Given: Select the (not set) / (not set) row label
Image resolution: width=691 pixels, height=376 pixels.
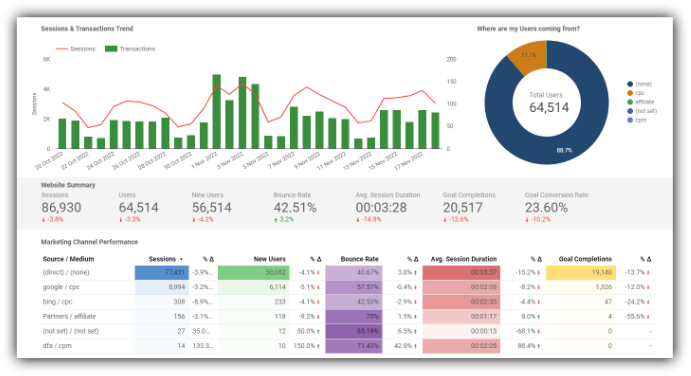Looking at the screenshot, I should (x=71, y=331).
